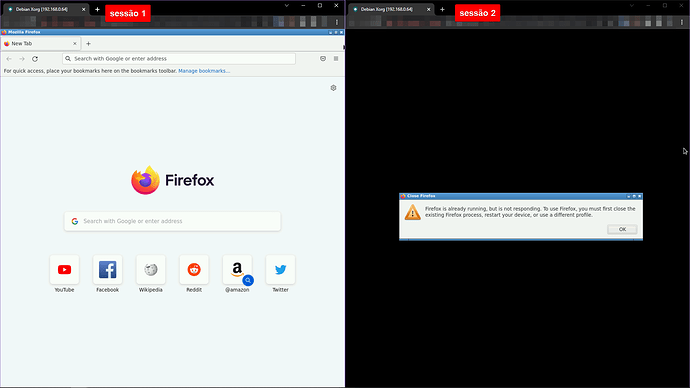Close the Close Firefox dialog window

click(640, 196)
